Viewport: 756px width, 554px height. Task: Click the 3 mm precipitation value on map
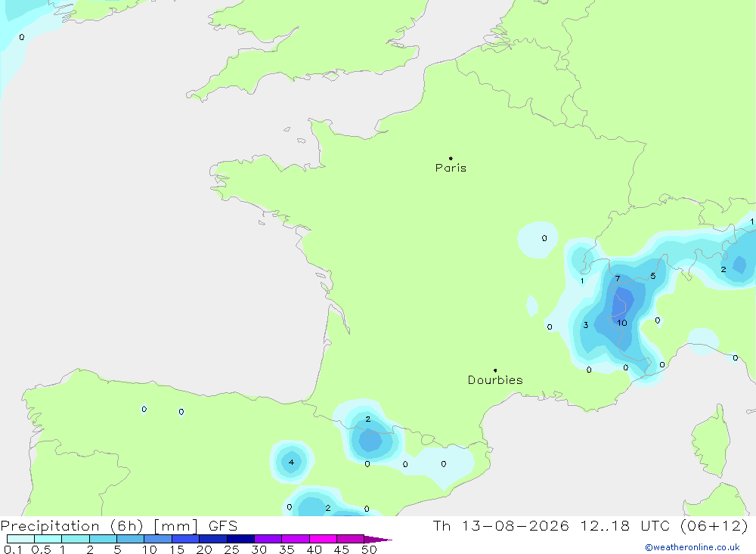point(586,325)
